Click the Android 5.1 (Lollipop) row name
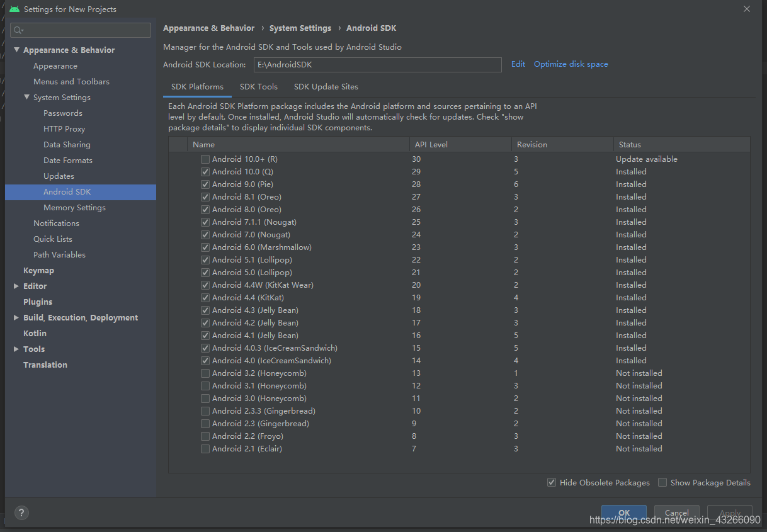The image size is (767, 532). (252, 260)
